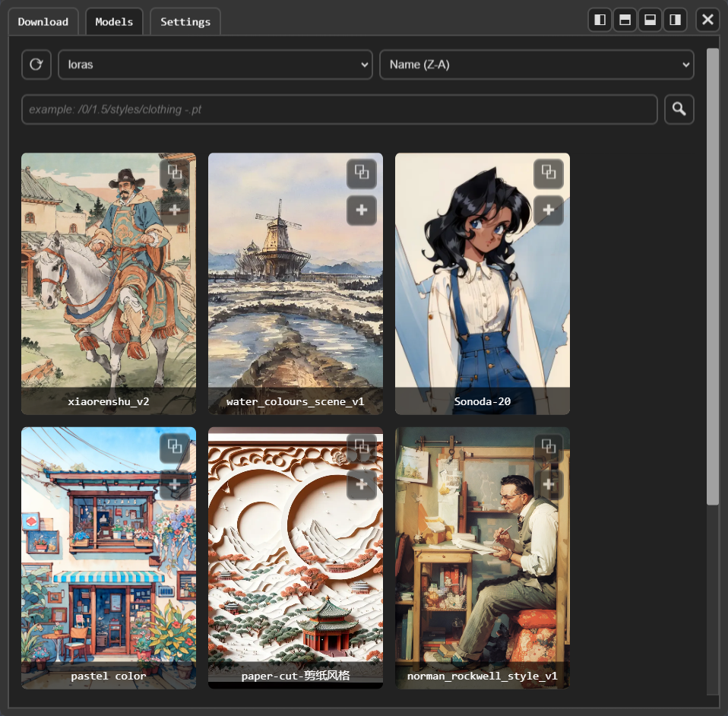Open the loras model type dropdown
This screenshot has height=716, width=728.
(215, 65)
